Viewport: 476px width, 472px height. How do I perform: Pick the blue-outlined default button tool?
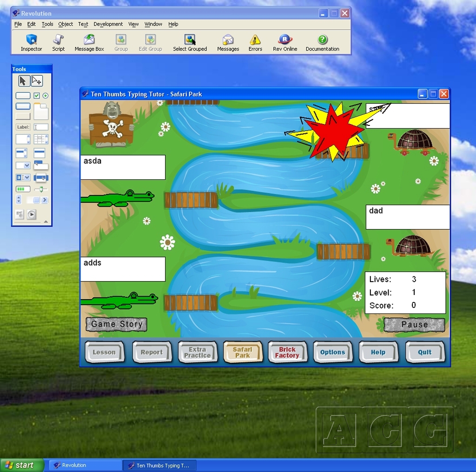point(23,106)
